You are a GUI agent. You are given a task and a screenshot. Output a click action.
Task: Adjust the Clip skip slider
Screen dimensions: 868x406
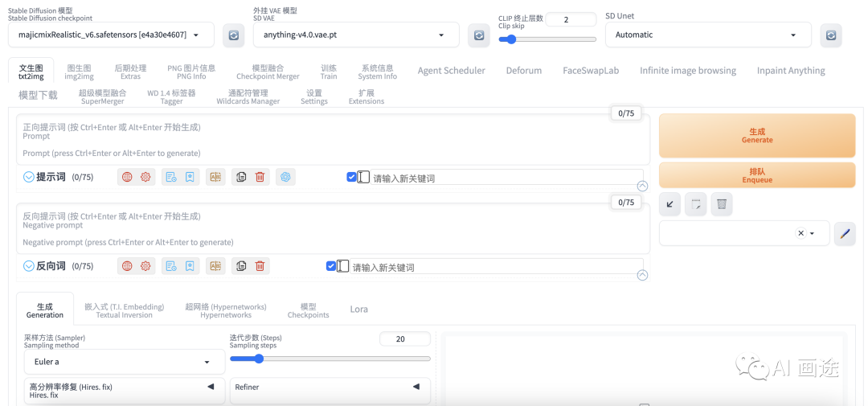pos(547,39)
